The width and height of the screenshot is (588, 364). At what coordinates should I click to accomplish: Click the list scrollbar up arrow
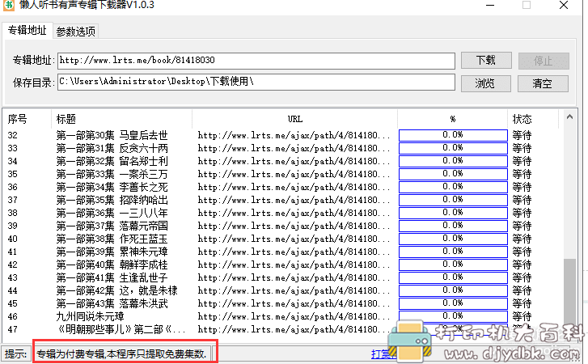click(x=569, y=117)
